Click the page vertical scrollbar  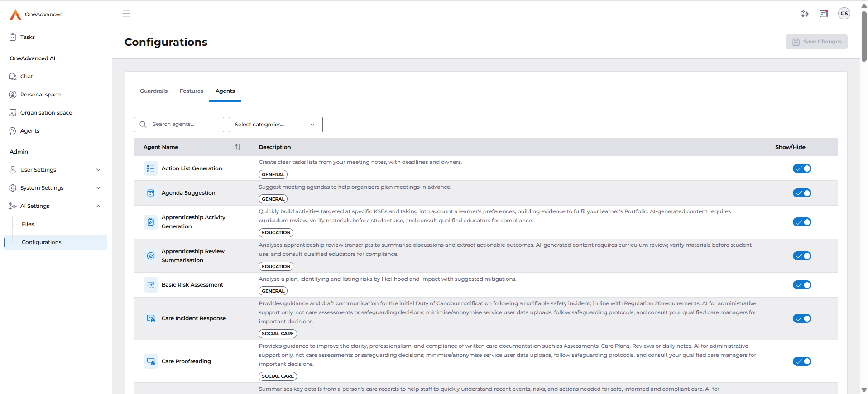point(864,36)
